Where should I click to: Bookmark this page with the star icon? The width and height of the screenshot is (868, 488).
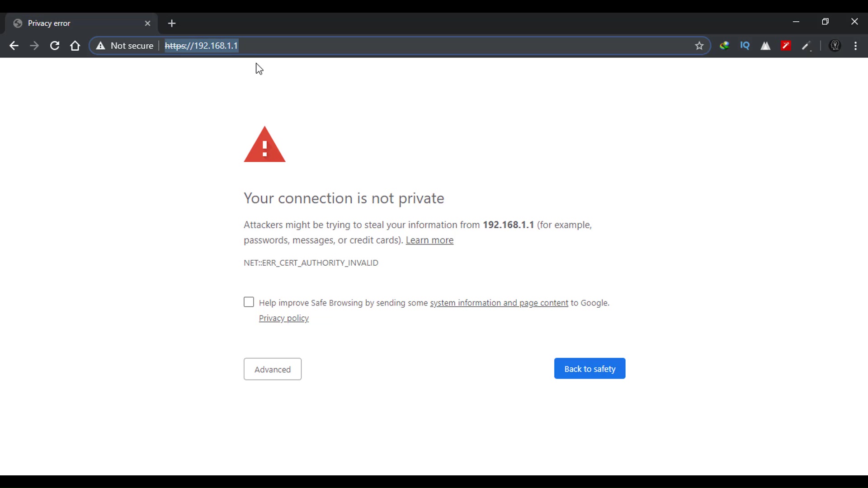(699, 46)
